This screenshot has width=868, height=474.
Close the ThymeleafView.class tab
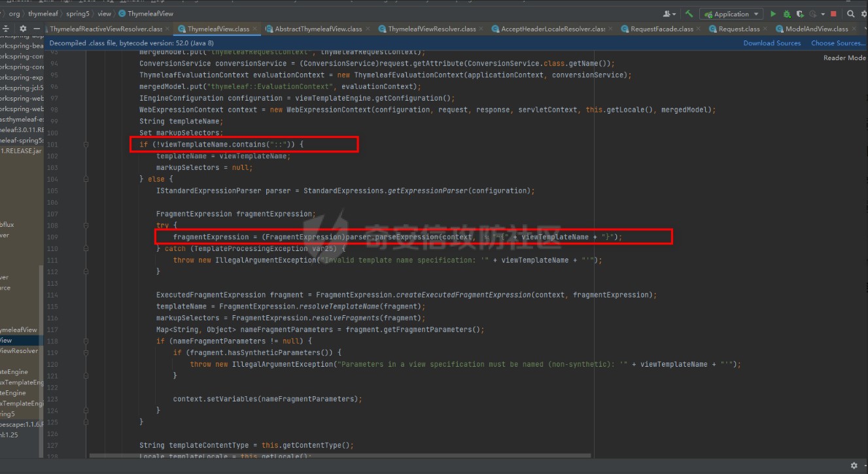click(x=256, y=29)
